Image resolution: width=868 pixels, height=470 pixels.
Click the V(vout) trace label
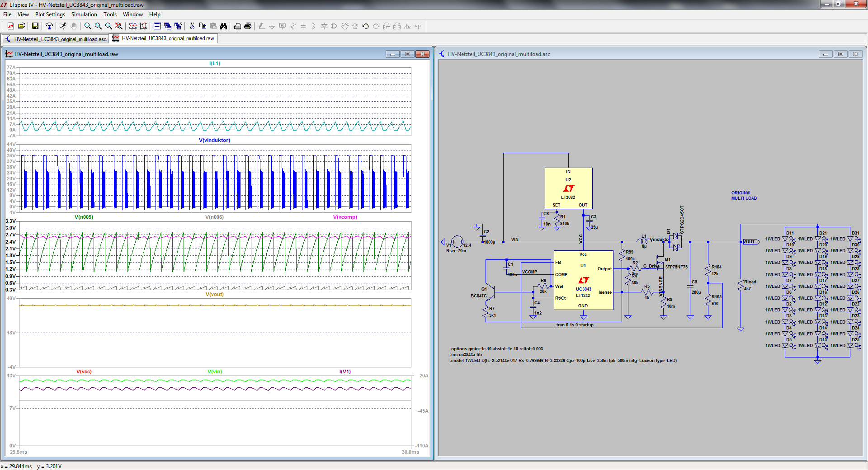click(215, 294)
